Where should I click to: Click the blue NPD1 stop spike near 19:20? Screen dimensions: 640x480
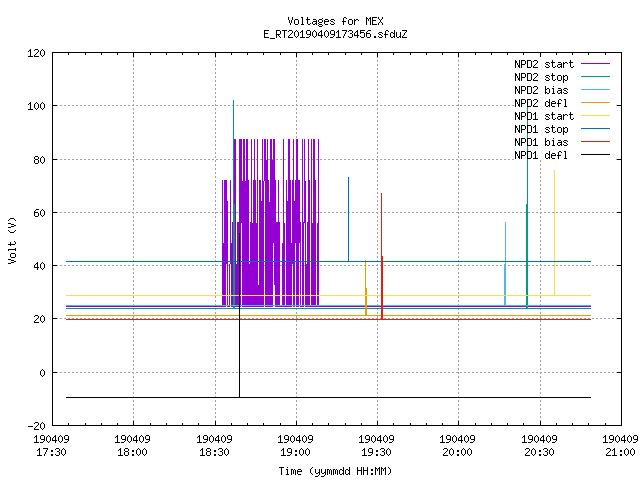pos(349,219)
